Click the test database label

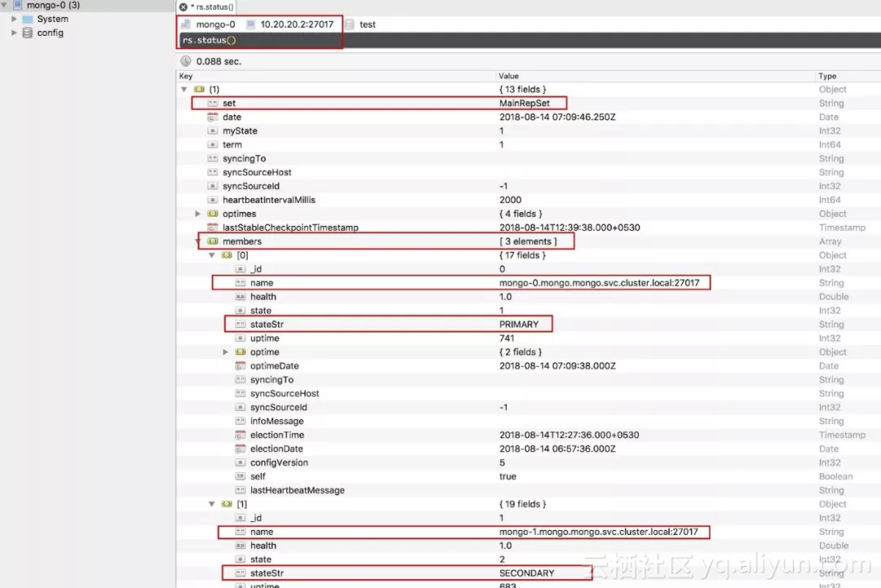pos(367,24)
